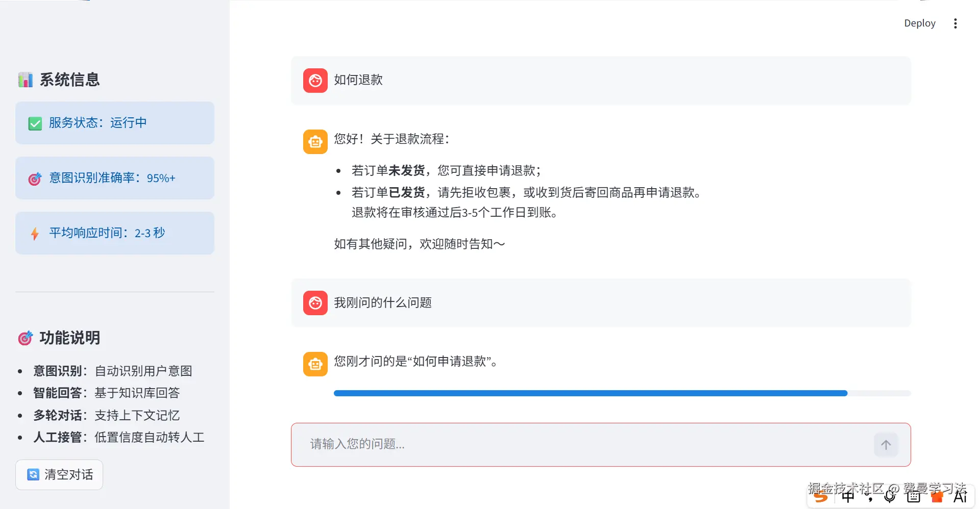Click the bot avatar beside 您好！关于退款流程
Screen dimensions: 980x509
(x=315, y=141)
